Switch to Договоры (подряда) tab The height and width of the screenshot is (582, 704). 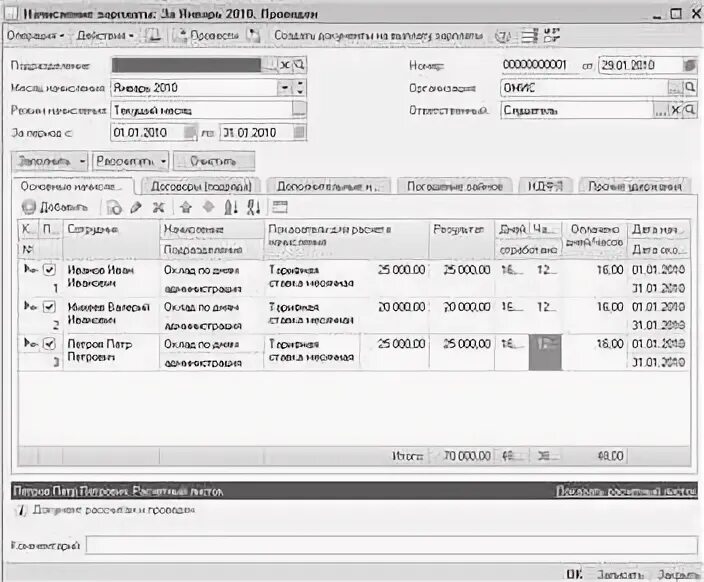201,186
